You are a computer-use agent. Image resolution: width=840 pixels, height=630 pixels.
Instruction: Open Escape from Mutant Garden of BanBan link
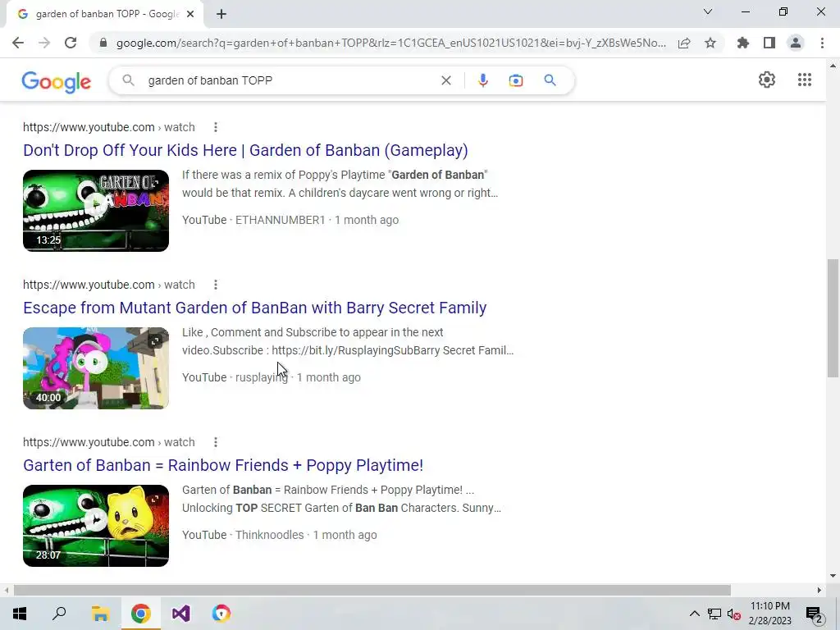point(255,308)
